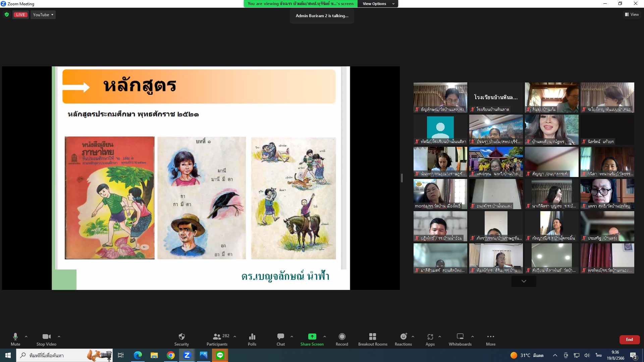Open the notification center icon
Screen dimensions: 644x362
[x=634, y=356]
